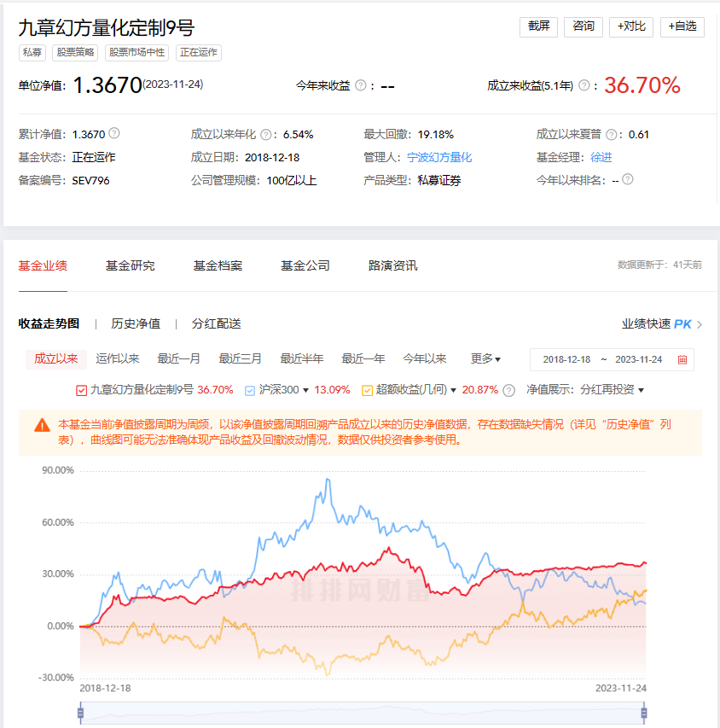Viewport: 720px width, 728px height.
Task: Click unit net value 1.3670
Action: (x=107, y=85)
